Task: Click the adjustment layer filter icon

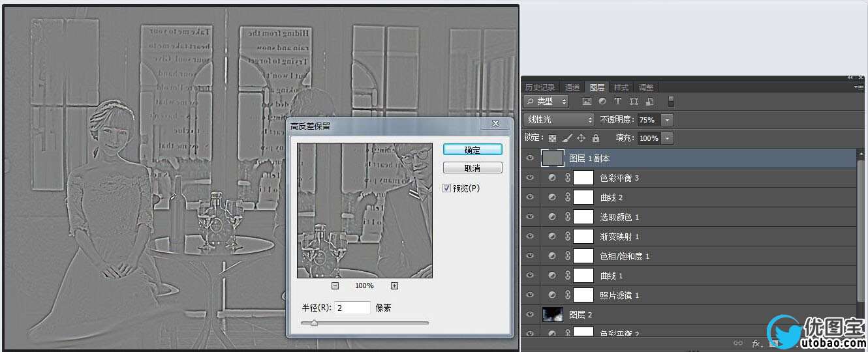Action: tap(602, 102)
